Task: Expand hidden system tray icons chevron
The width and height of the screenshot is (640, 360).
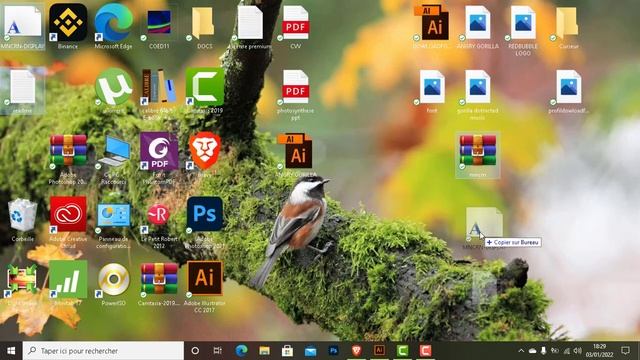Action: coord(521,351)
